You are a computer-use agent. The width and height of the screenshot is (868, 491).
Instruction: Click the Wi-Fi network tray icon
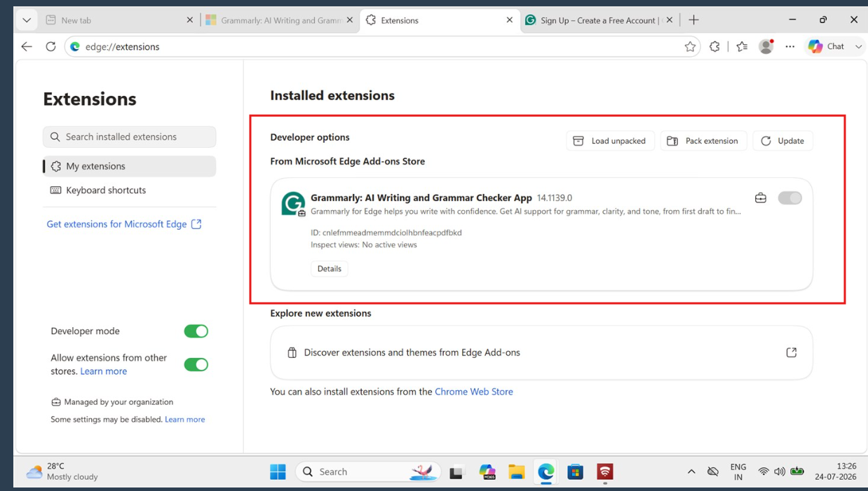pos(764,472)
